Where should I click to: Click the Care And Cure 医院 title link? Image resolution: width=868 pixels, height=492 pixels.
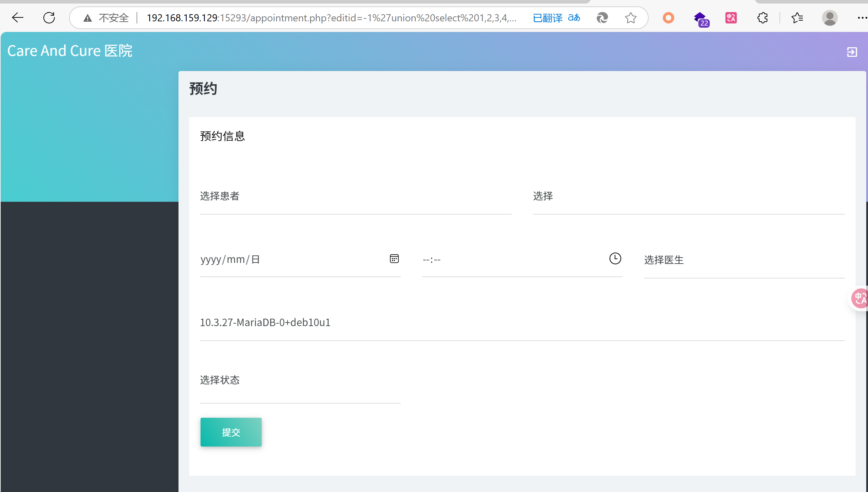(70, 51)
